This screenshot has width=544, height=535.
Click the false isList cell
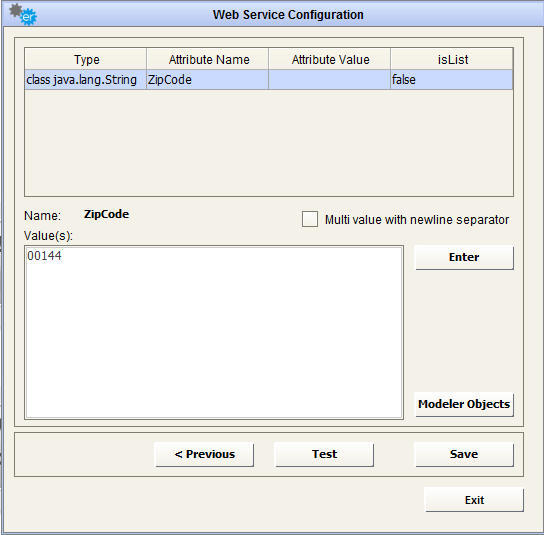coord(452,80)
